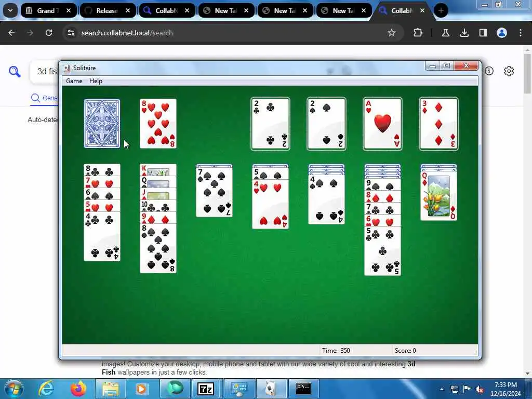Open the Game menu in Solitaire
The image size is (532, 399).
pos(74,81)
